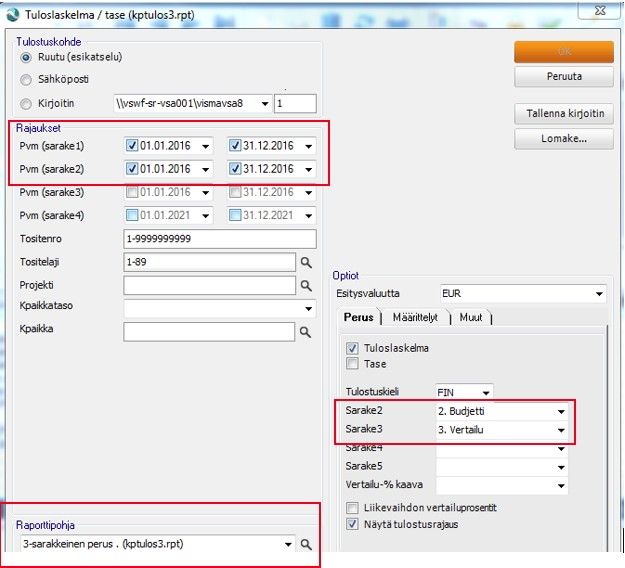Viewport: 625px width, 568px height.
Task: Click Tallenna kirjoitin button
Action: 564,114
